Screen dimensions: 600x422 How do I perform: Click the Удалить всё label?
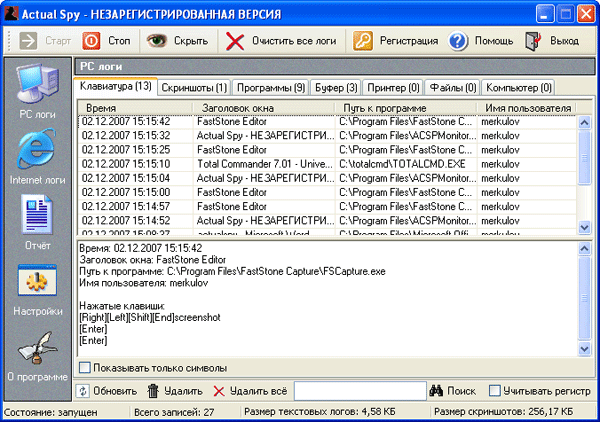(x=258, y=391)
